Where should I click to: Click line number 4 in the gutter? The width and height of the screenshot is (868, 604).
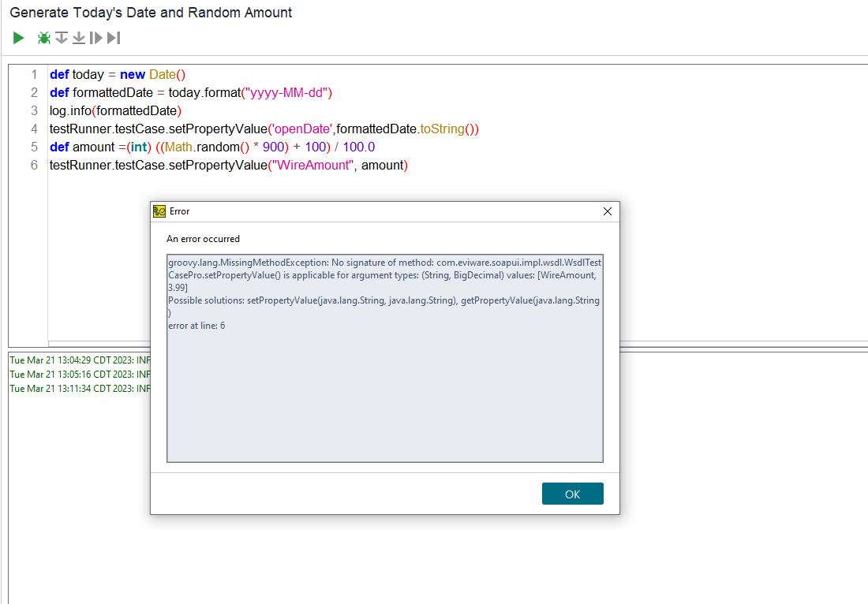(34, 129)
